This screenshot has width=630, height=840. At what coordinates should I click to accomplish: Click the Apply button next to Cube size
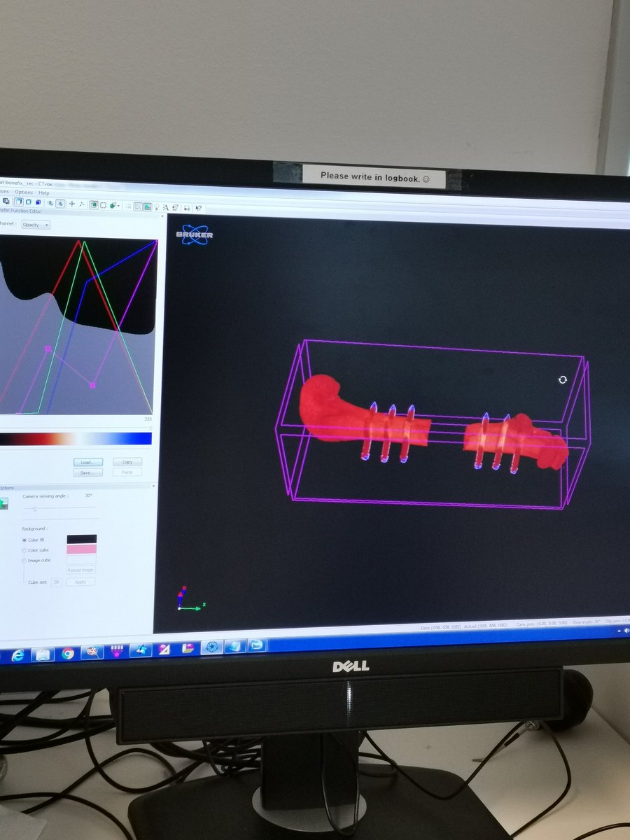coord(80,582)
